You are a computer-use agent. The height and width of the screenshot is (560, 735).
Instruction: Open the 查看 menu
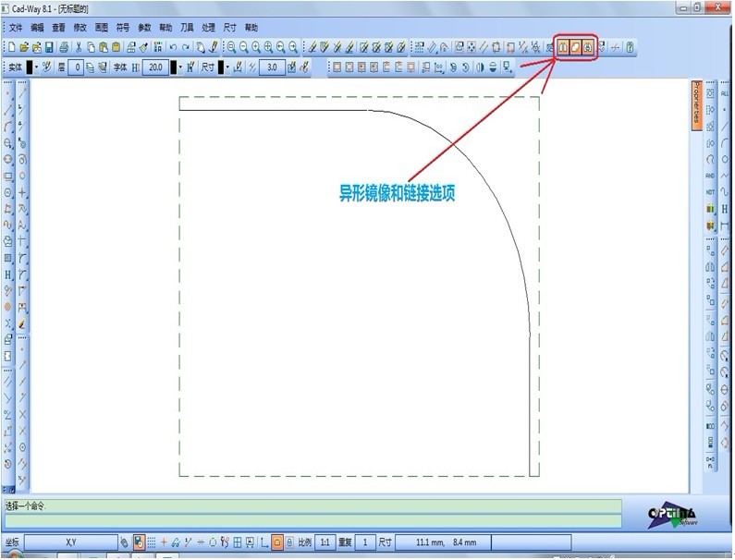(58, 28)
